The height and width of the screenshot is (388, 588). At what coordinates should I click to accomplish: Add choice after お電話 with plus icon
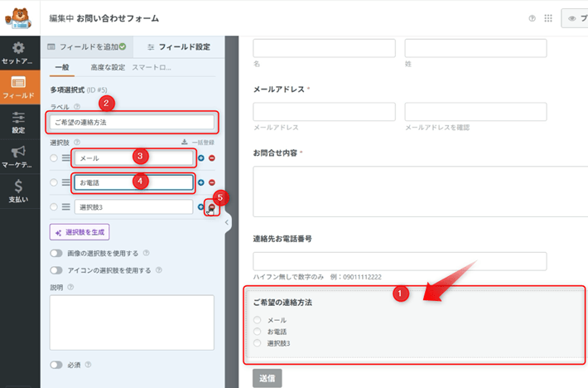point(201,182)
